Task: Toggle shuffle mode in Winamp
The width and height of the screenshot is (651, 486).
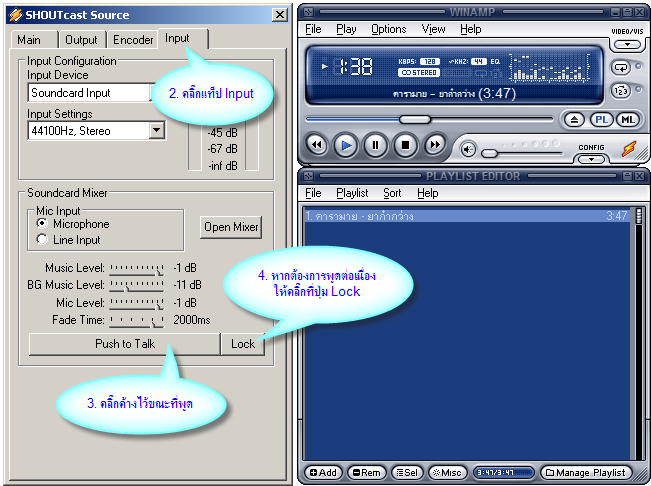Action: (620, 90)
